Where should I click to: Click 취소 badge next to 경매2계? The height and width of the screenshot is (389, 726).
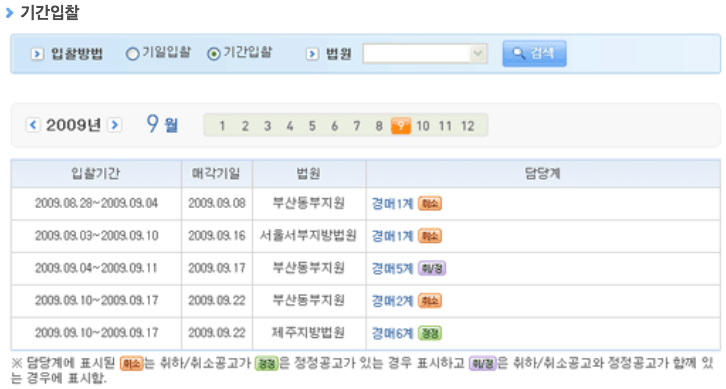pyautogui.click(x=430, y=301)
